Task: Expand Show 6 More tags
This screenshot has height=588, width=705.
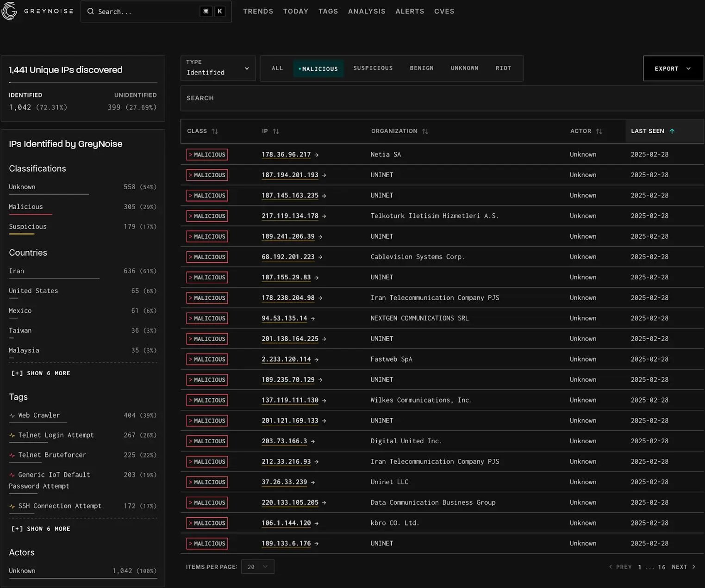Action: pos(41,529)
